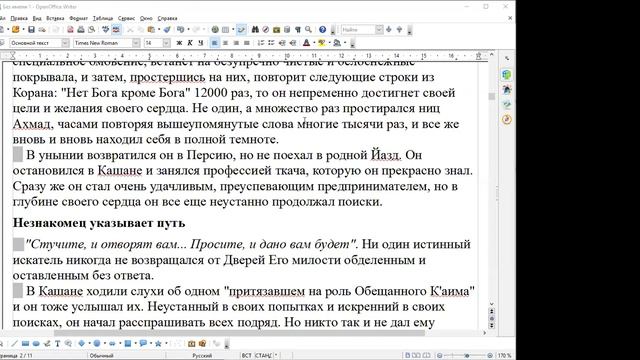This screenshot has width=640, height=360.
Task: Open Find & Replace binoculars icon
Action: coord(255,29)
